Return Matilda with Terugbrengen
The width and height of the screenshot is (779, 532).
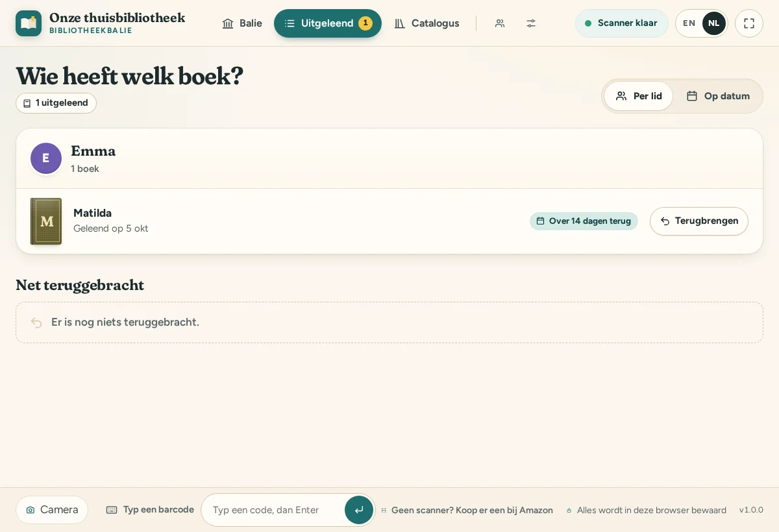pyautogui.click(x=699, y=221)
